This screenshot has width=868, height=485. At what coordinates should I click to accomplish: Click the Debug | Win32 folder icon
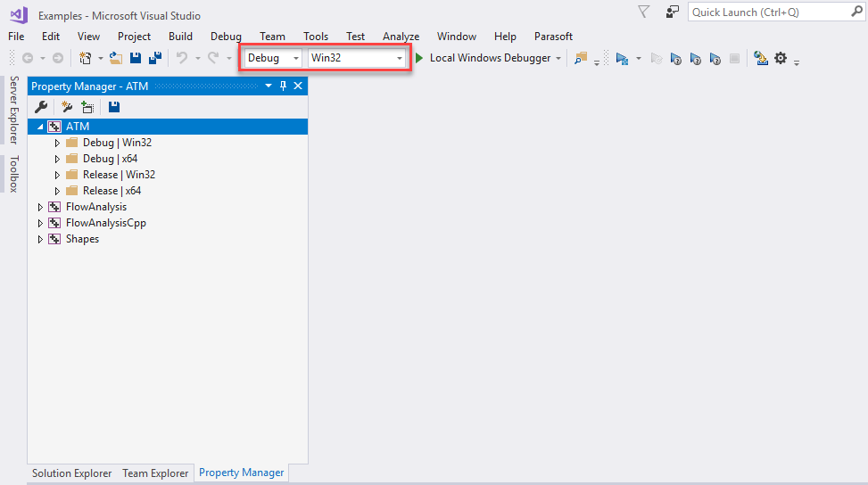click(x=72, y=143)
